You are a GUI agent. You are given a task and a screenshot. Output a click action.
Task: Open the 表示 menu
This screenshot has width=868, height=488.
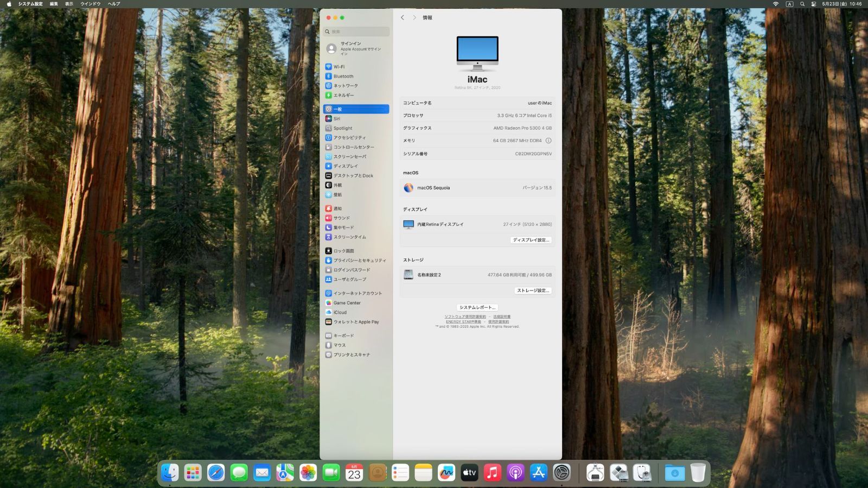pyautogui.click(x=69, y=4)
